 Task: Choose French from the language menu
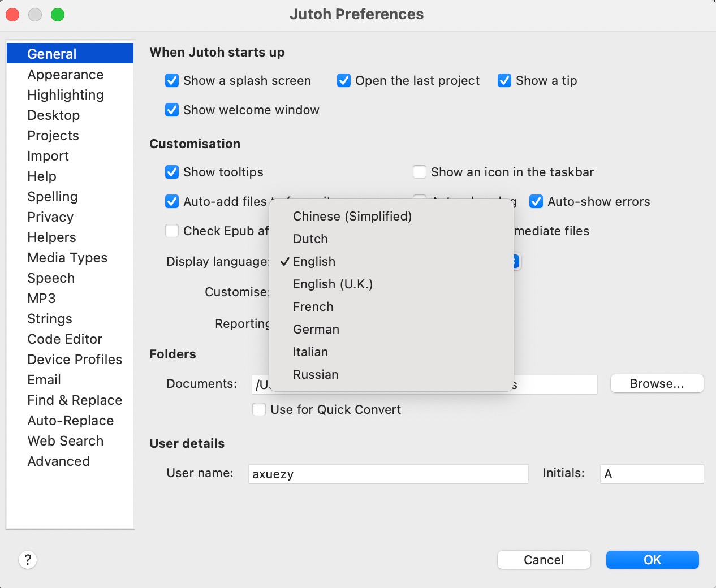click(313, 307)
